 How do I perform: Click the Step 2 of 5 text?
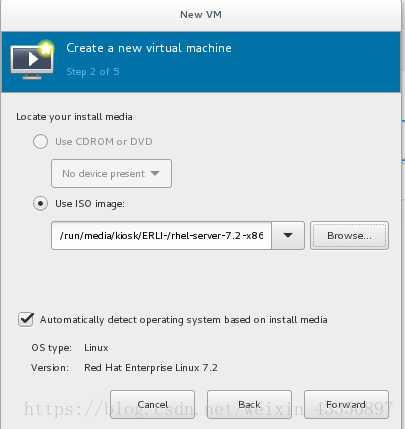pos(93,72)
